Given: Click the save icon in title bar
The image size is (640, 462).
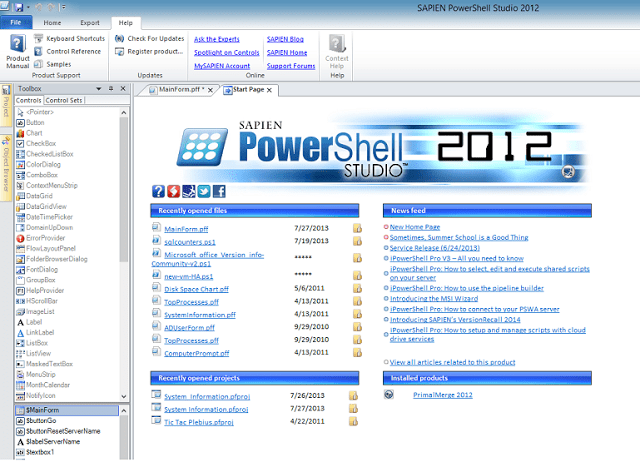Looking at the screenshot, I should pyautogui.click(x=18, y=7).
